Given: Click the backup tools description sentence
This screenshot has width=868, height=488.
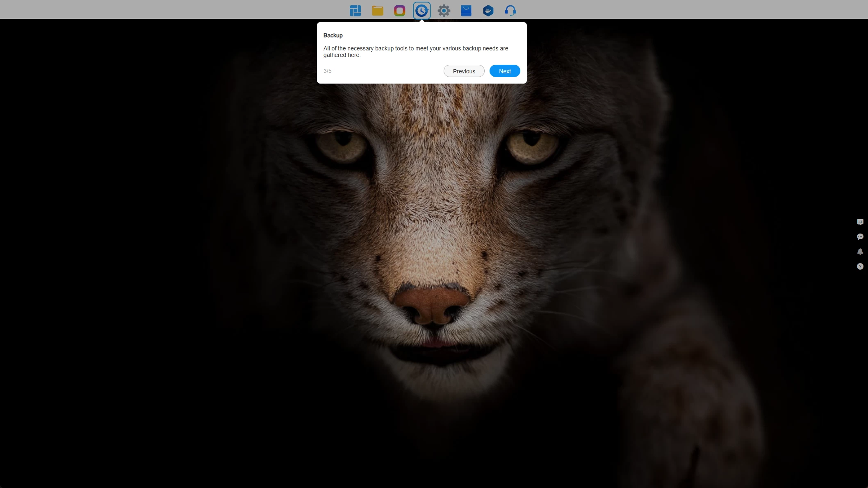Looking at the screenshot, I should click(416, 52).
